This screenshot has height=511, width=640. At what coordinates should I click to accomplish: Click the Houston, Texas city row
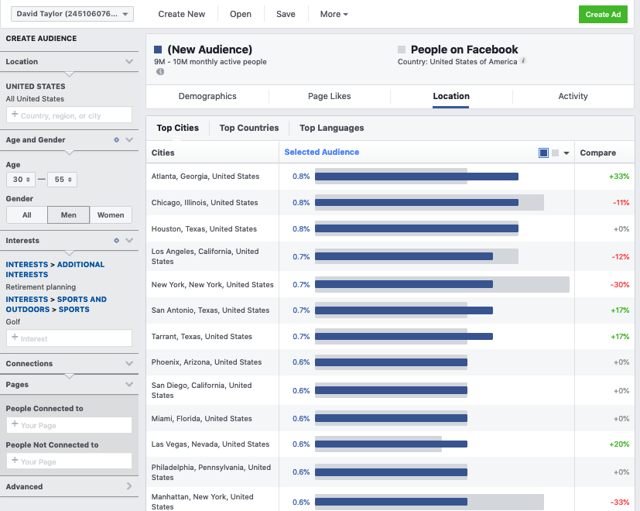(390, 229)
